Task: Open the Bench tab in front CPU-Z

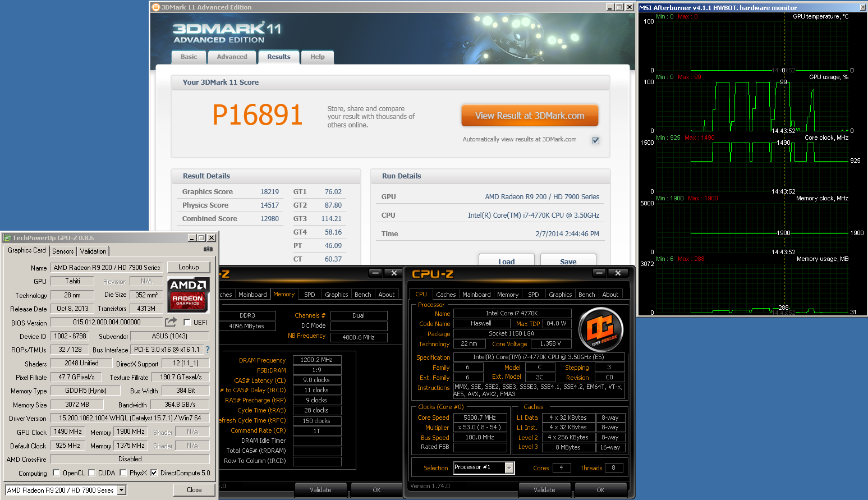Action: [587, 295]
